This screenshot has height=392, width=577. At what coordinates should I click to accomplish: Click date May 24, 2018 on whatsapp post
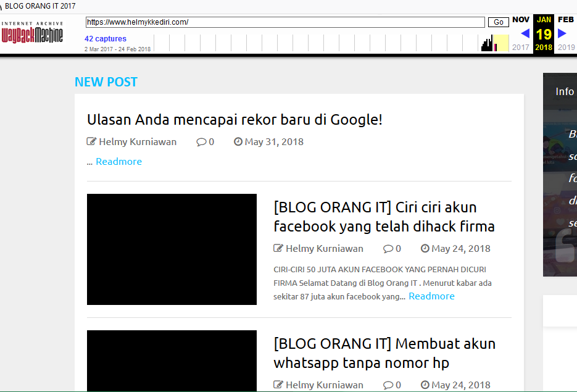coord(461,385)
